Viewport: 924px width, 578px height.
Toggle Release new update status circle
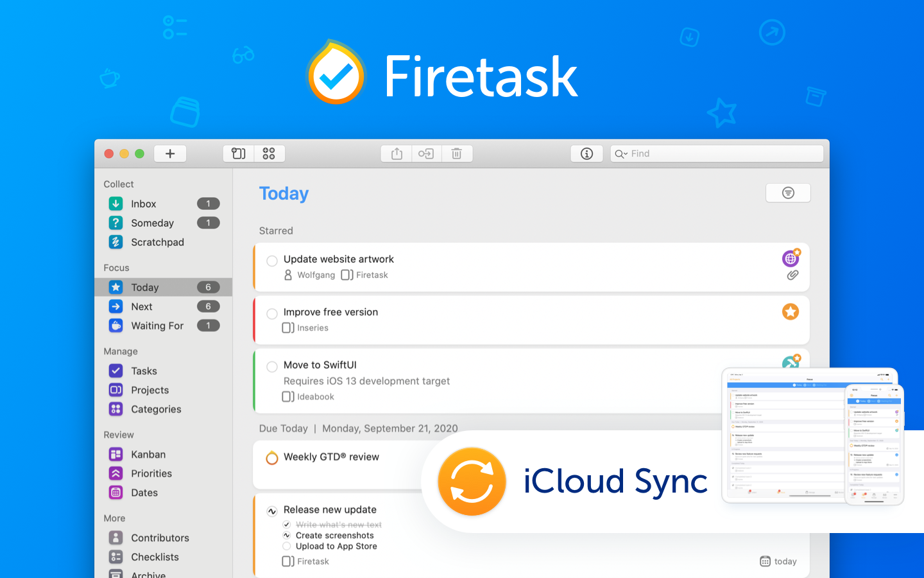coord(272,511)
